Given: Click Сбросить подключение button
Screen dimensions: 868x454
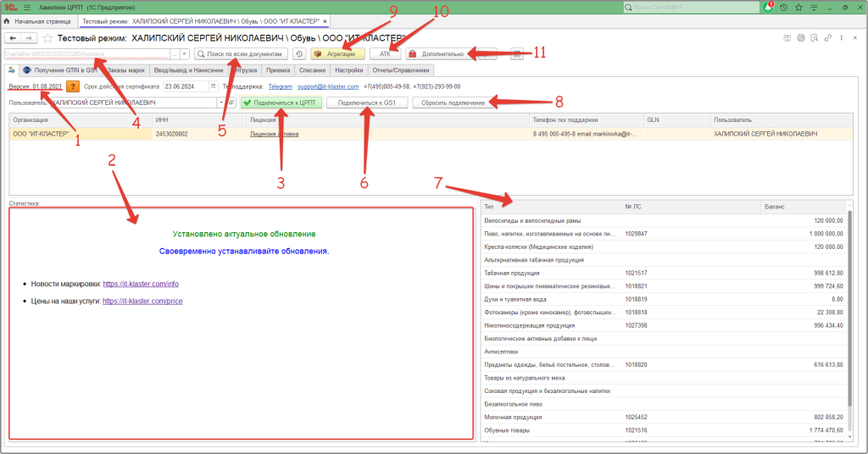Looking at the screenshot, I should pos(453,102).
